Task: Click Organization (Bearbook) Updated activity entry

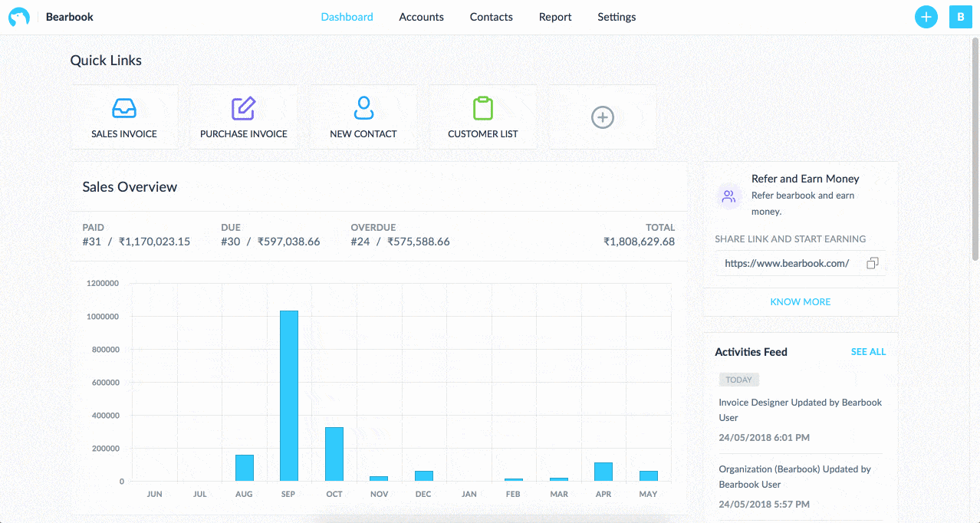Action: coord(794,477)
